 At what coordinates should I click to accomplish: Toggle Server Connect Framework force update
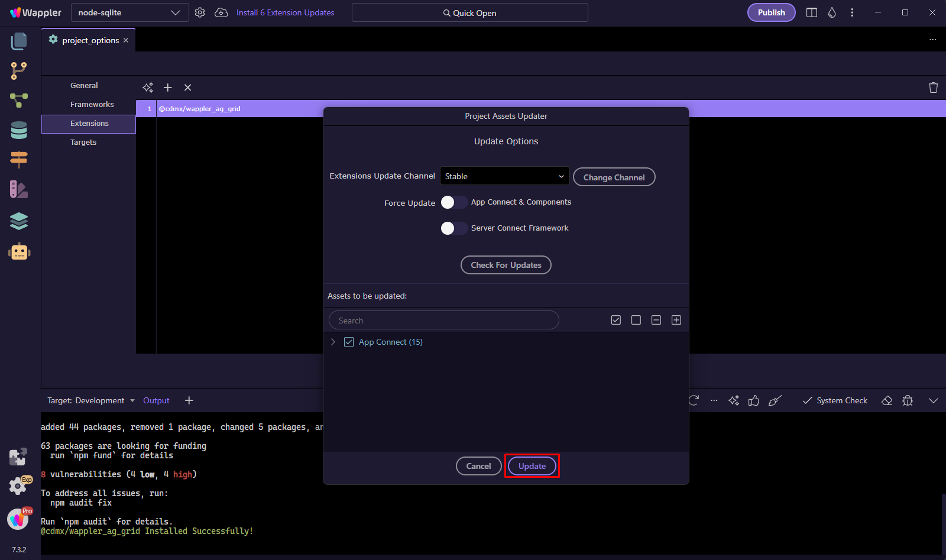point(453,228)
